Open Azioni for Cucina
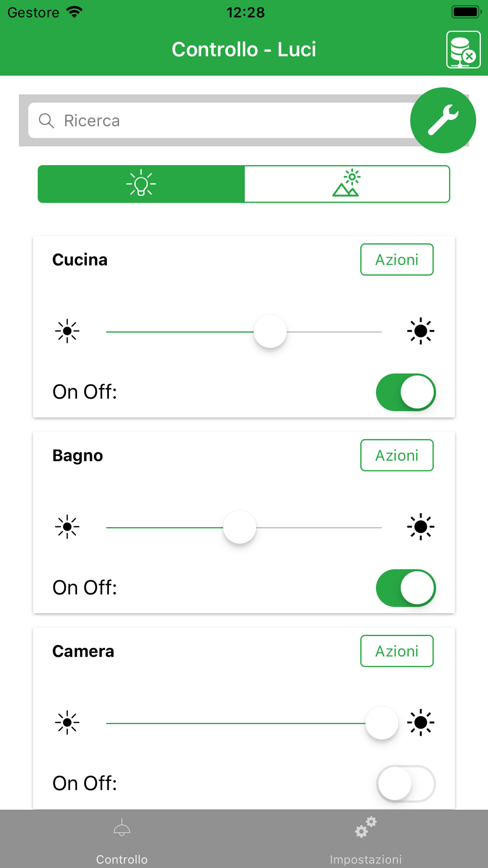 (x=397, y=260)
